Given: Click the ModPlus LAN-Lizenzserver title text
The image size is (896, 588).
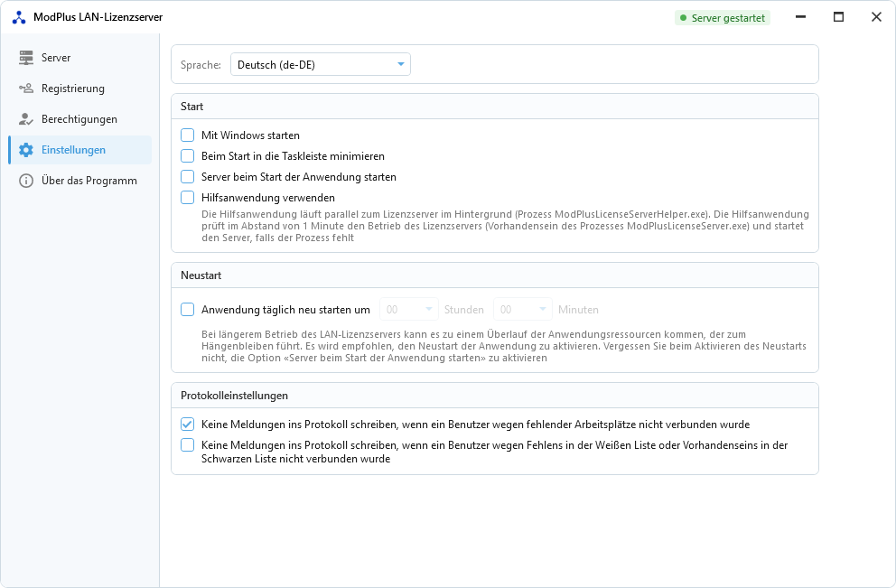Looking at the screenshot, I should [x=98, y=17].
